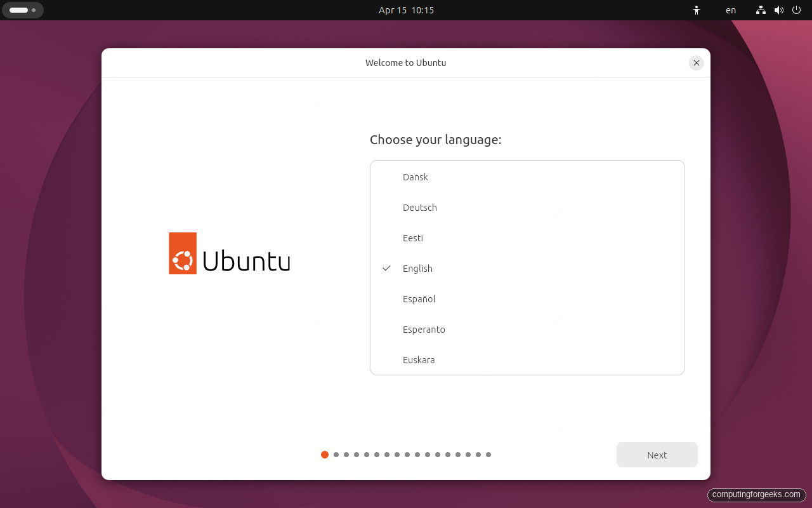This screenshot has width=812, height=508.
Task: Pick Esperanto from the language list
Action: point(424,329)
